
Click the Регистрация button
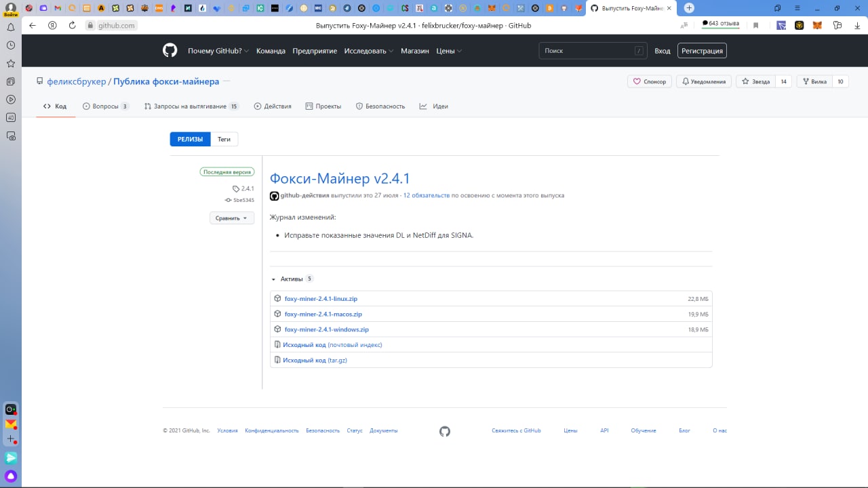pyautogui.click(x=702, y=51)
